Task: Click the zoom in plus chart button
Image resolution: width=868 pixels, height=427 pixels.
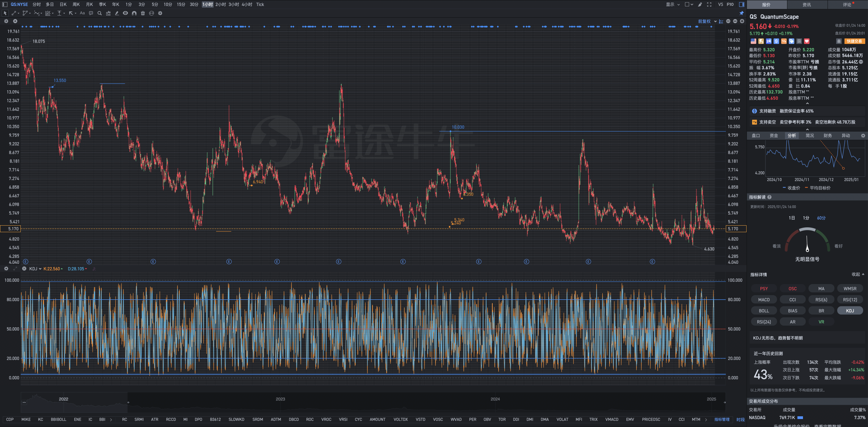Action: tap(742, 21)
